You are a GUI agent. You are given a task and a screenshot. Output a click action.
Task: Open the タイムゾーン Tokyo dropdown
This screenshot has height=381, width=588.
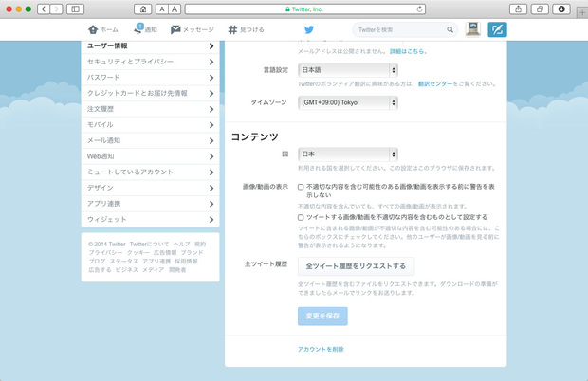(x=347, y=102)
